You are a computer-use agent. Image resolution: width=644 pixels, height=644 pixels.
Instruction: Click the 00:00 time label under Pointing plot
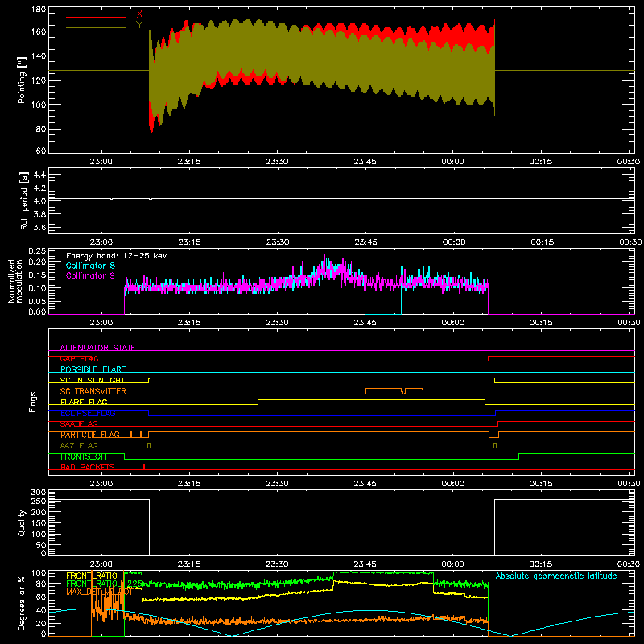click(452, 162)
